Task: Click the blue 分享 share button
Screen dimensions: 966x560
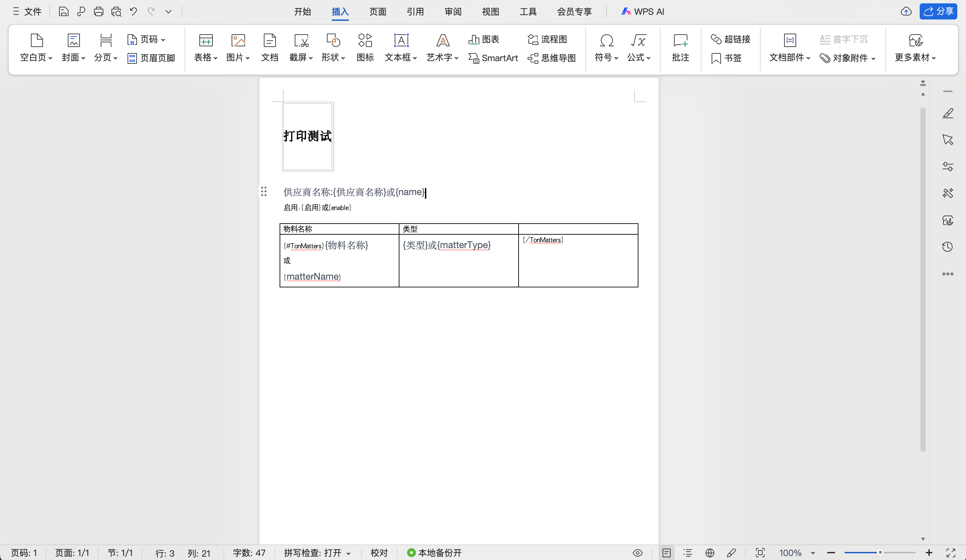Action: 938,11
